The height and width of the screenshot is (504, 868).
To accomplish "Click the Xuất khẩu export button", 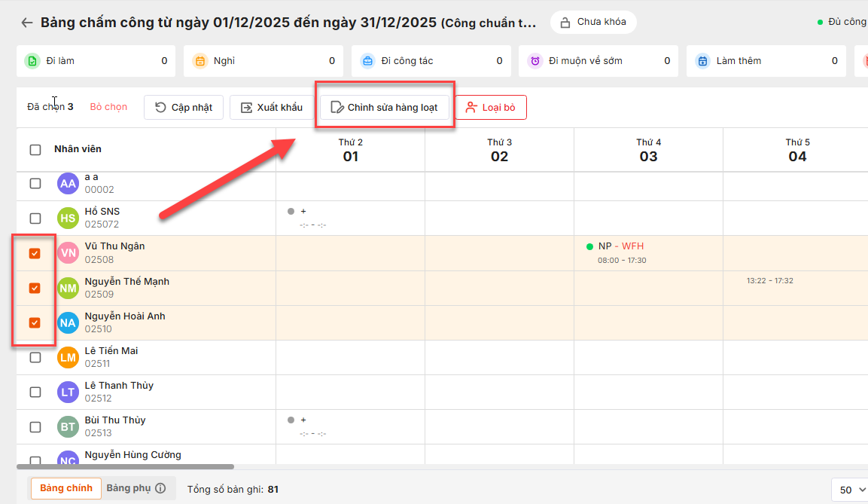I will coord(271,108).
